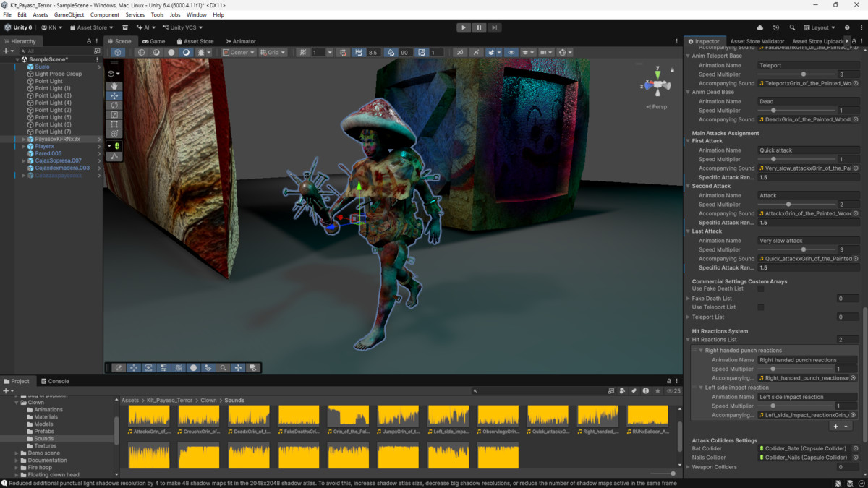Collapse the Second Attack section
The width and height of the screenshot is (868, 488).
(x=688, y=186)
